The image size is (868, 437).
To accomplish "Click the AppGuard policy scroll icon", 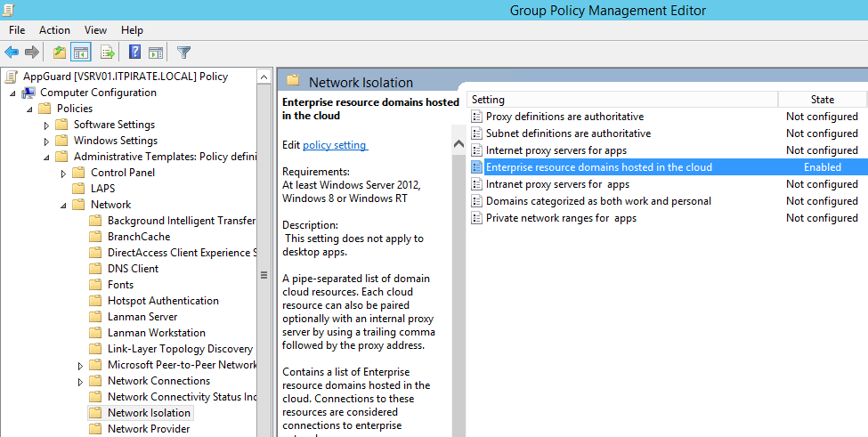I will tap(11, 77).
